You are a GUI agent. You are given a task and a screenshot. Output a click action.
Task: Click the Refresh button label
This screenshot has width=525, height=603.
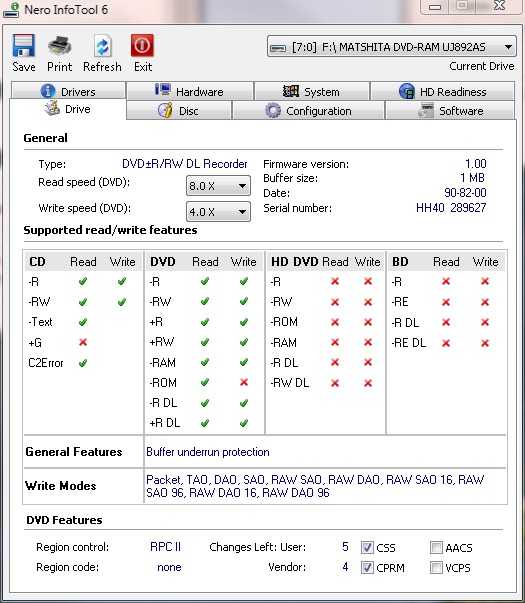(x=102, y=67)
